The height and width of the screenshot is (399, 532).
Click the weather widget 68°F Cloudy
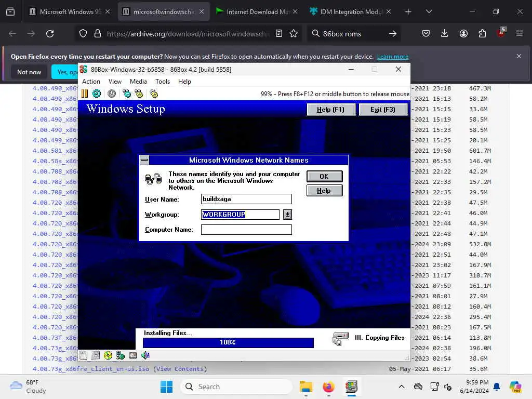point(28,387)
